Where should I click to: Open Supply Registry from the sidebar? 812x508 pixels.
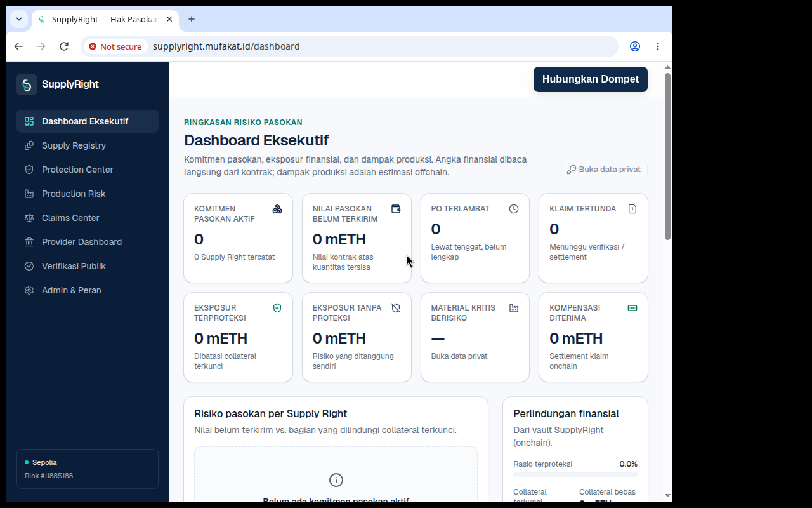pos(88,145)
